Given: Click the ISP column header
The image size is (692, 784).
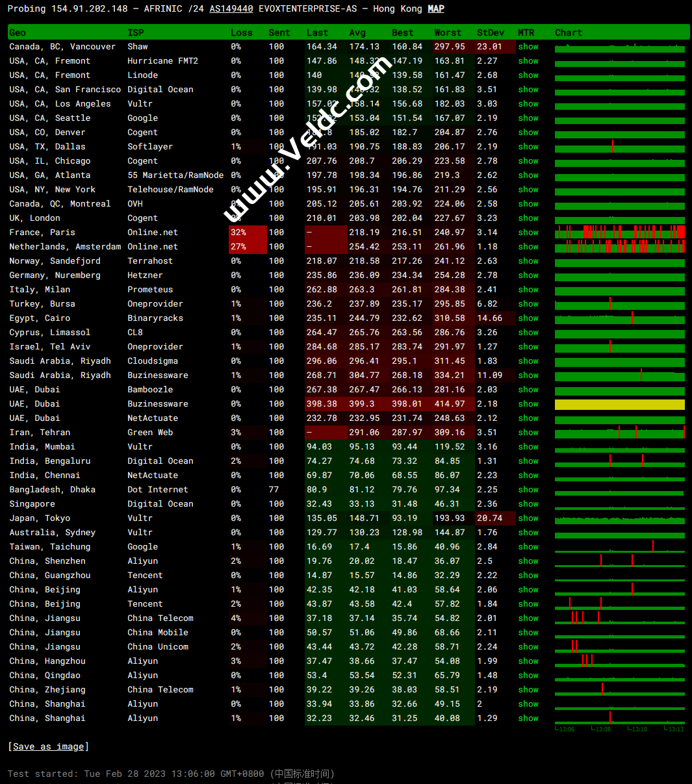Looking at the screenshot, I should [136, 32].
